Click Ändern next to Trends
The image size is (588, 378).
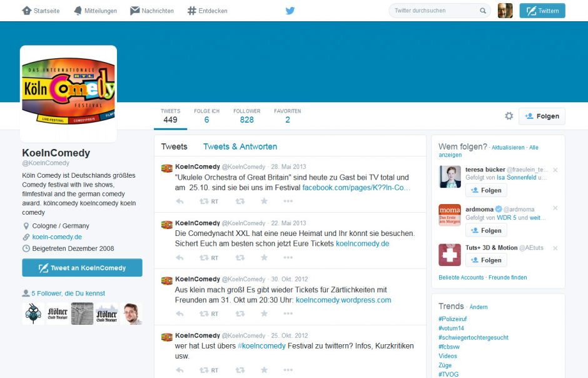pyautogui.click(x=479, y=307)
